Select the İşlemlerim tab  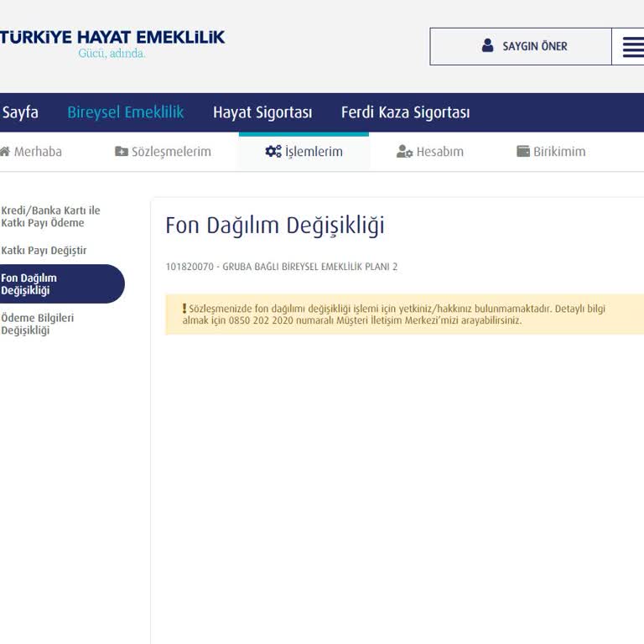pos(304,152)
